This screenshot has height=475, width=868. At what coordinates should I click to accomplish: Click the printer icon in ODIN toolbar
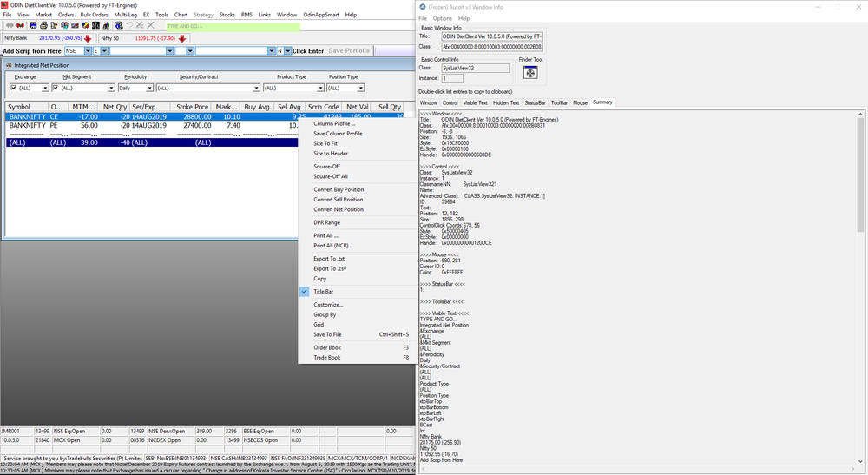43,25
